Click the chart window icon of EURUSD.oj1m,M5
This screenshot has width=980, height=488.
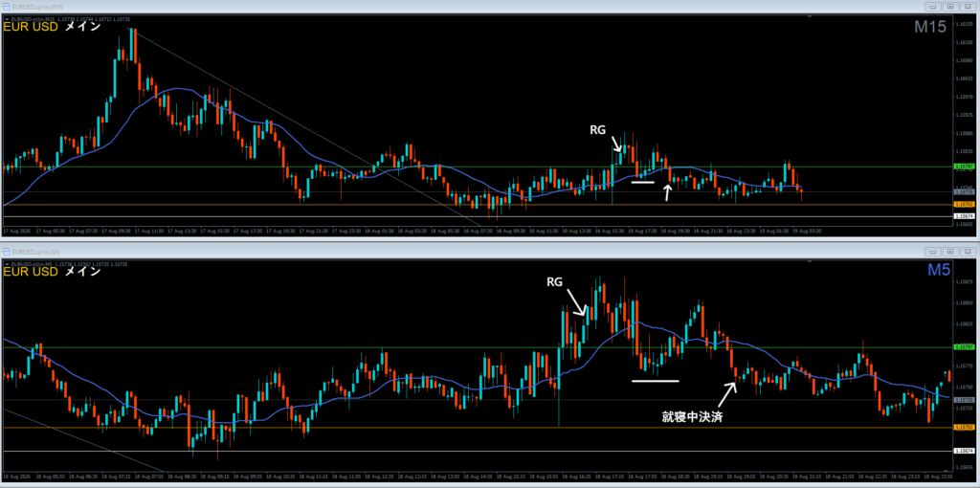[6, 252]
